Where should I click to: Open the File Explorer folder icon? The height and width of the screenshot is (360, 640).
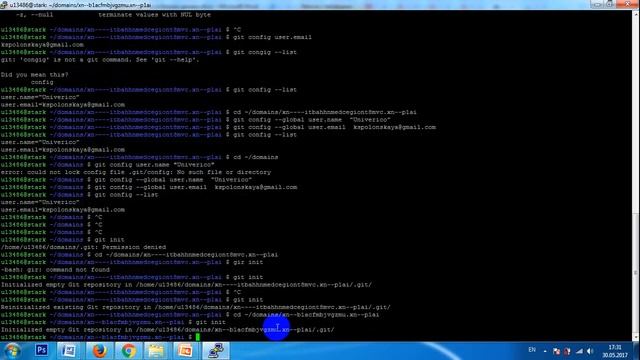(x=156, y=351)
